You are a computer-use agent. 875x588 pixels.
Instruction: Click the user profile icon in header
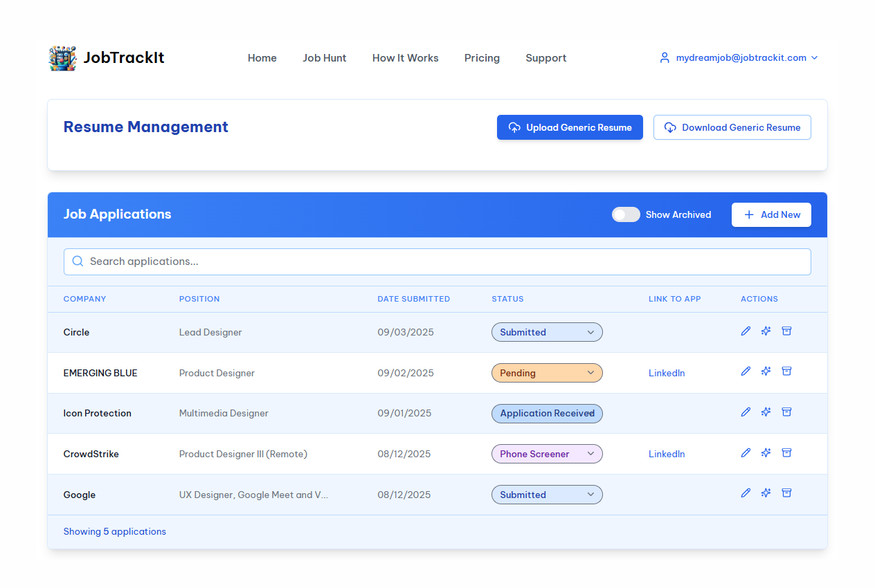(665, 58)
